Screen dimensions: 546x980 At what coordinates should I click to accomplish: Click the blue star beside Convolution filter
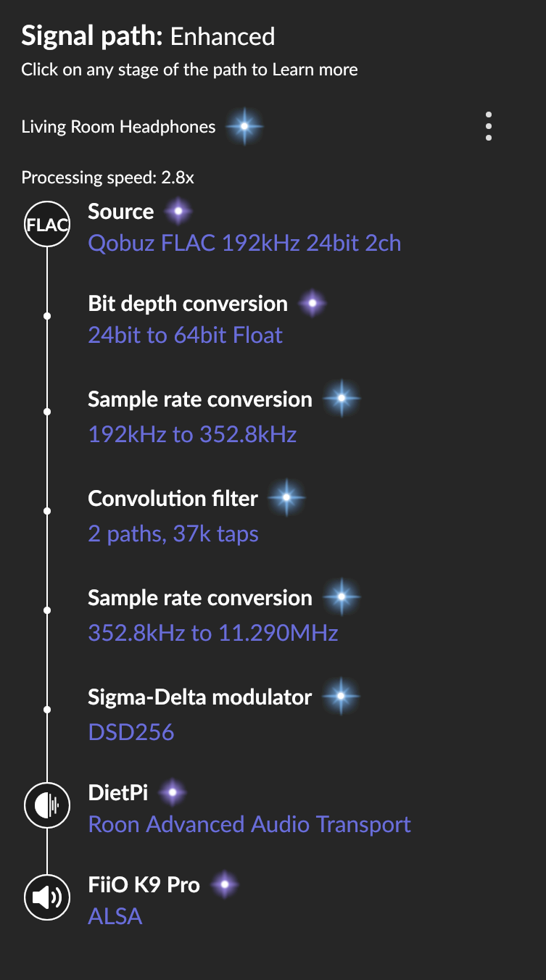coord(286,498)
